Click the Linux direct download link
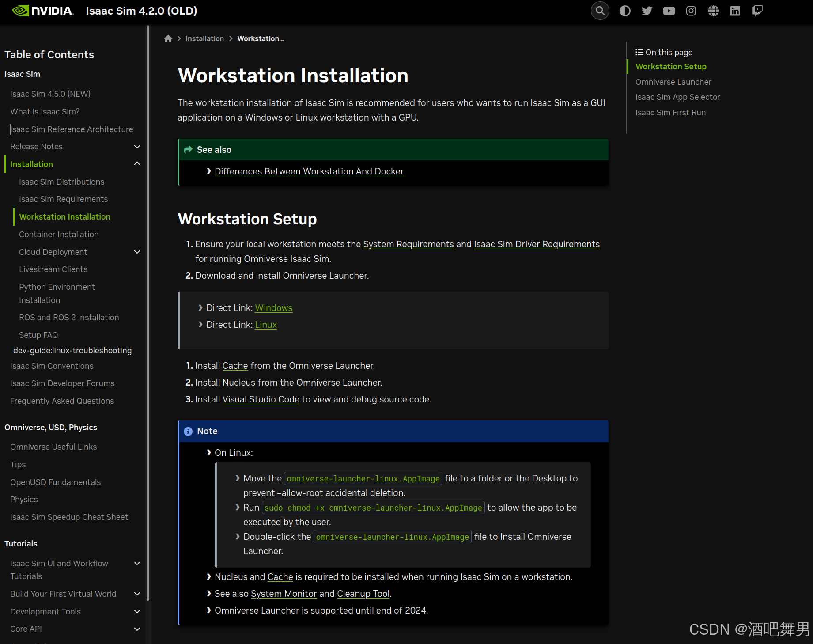The image size is (813, 644). [266, 325]
